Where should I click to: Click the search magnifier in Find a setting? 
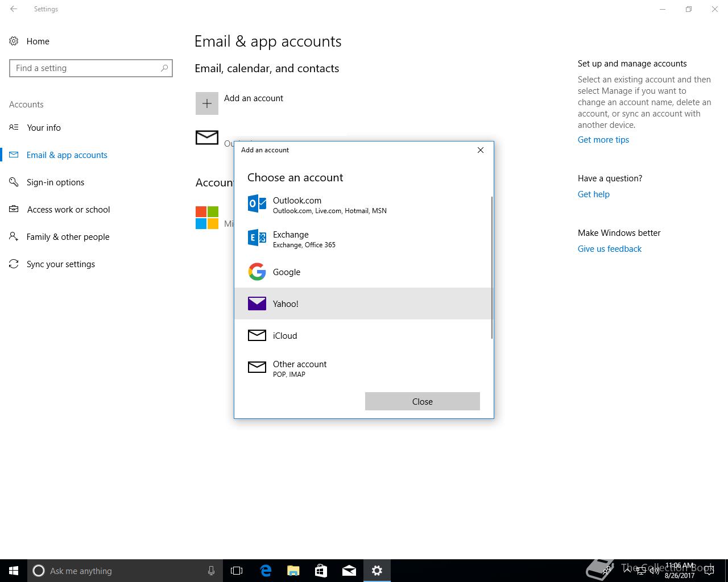click(164, 68)
